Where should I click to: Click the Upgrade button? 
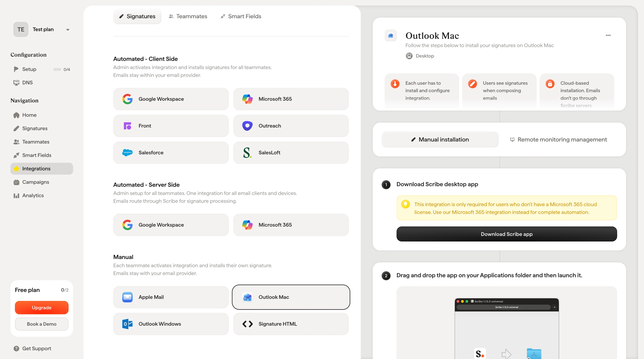pyautogui.click(x=42, y=308)
